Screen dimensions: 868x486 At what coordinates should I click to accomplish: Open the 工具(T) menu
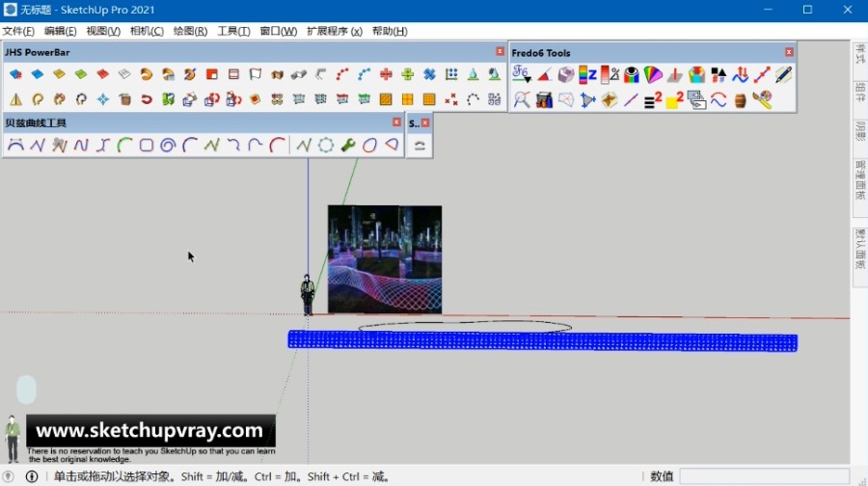(233, 31)
